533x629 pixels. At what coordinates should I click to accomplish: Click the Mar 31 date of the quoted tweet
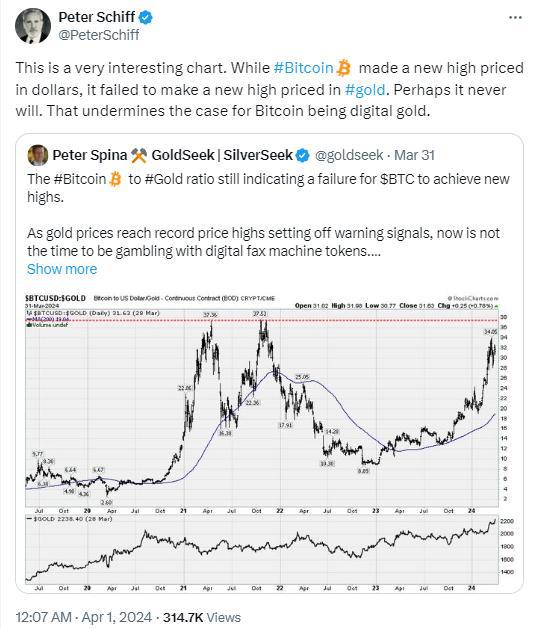coord(414,155)
